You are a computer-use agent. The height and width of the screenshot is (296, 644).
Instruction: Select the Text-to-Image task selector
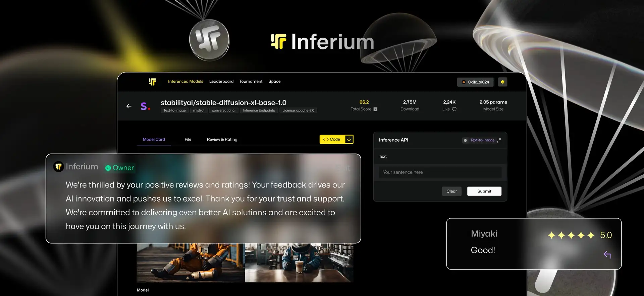482,140
